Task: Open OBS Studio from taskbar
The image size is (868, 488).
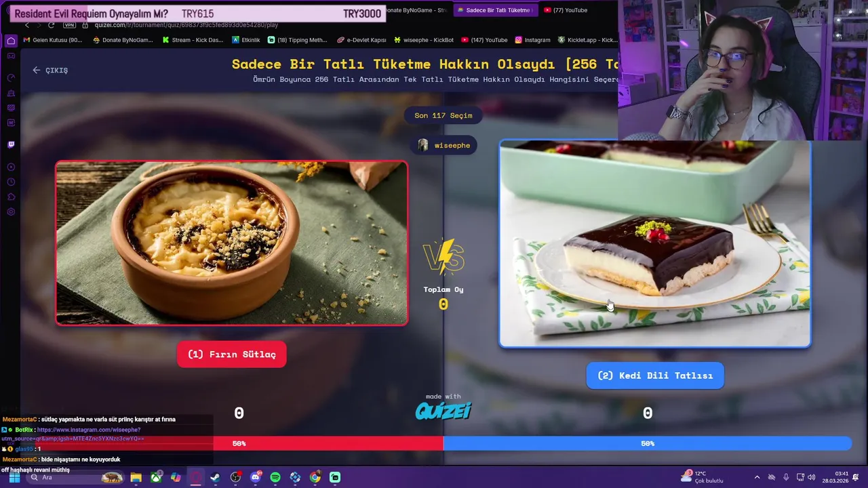Action: (235, 477)
